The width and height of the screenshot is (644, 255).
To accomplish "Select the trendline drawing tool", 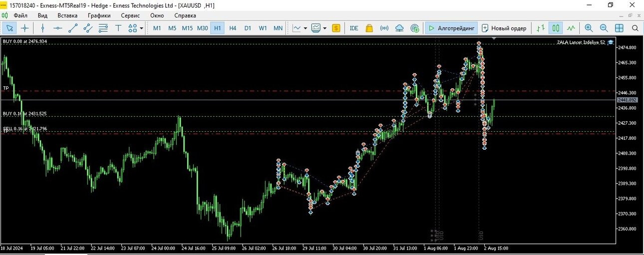I will pyautogui.click(x=73, y=28).
